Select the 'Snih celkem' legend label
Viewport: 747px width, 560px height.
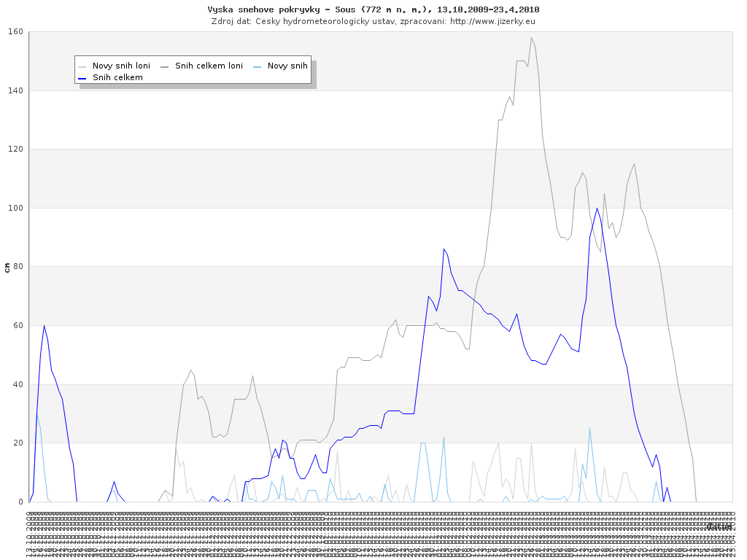[x=117, y=77]
